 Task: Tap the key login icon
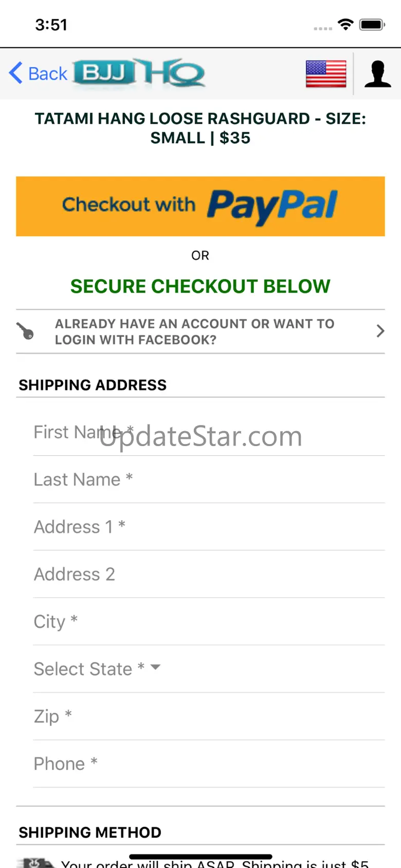[x=26, y=331]
